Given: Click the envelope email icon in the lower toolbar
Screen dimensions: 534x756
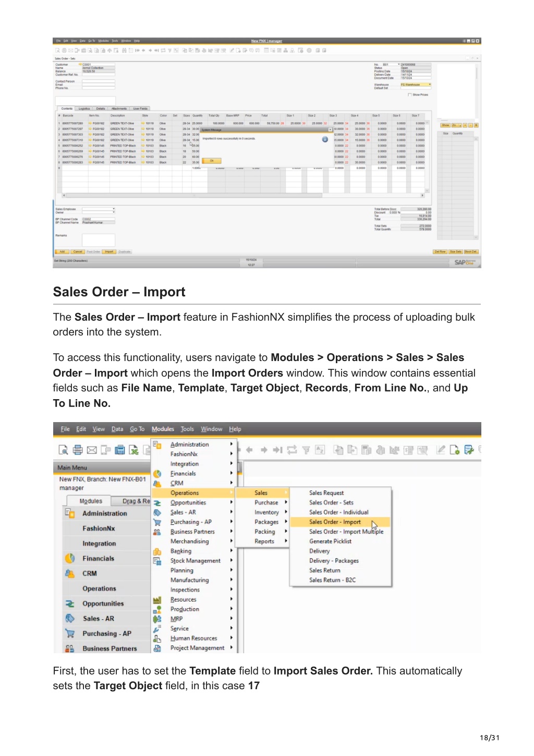Looking at the screenshot, I should [92, 450].
